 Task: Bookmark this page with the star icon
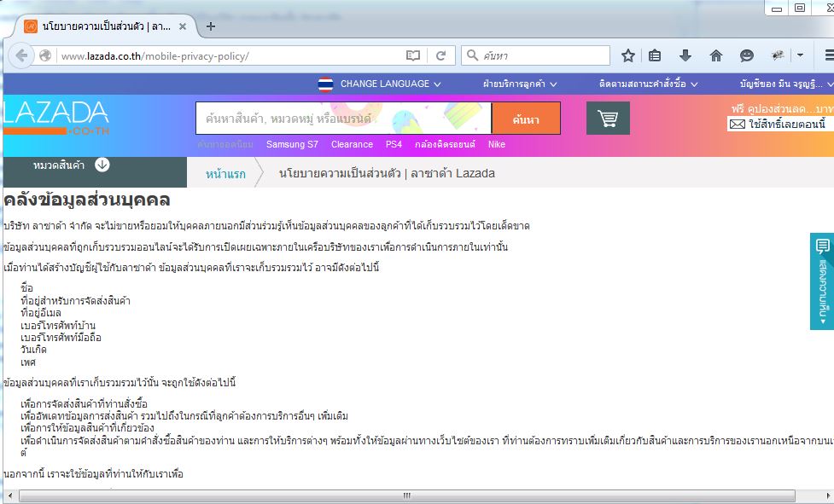click(x=628, y=55)
